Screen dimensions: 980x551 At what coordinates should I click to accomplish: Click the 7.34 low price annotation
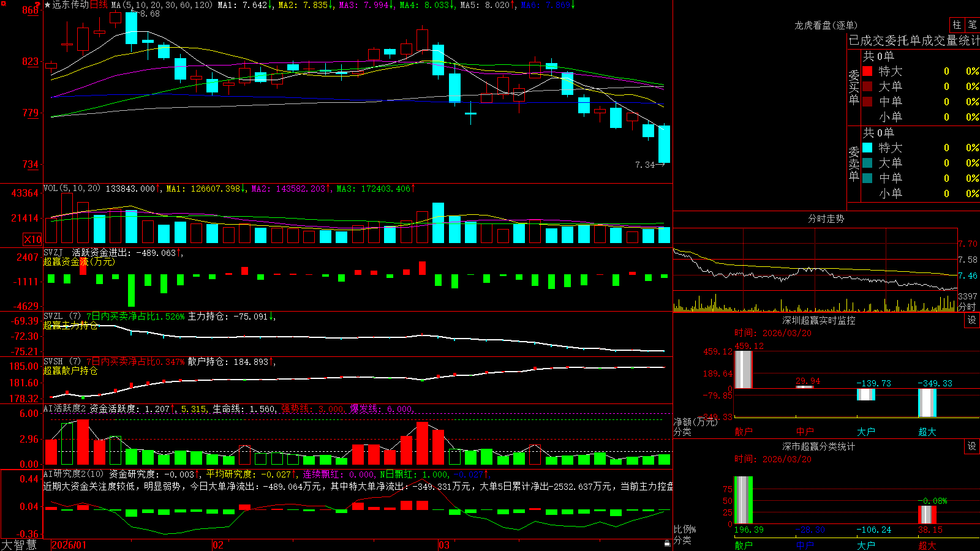pyautogui.click(x=645, y=165)
